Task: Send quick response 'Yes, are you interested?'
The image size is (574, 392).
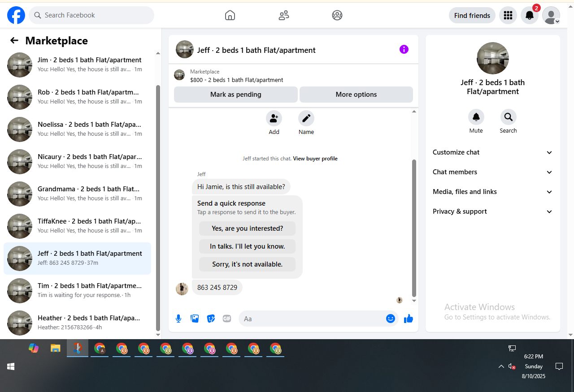Action: pyautogui.click(x=248, y=228)
